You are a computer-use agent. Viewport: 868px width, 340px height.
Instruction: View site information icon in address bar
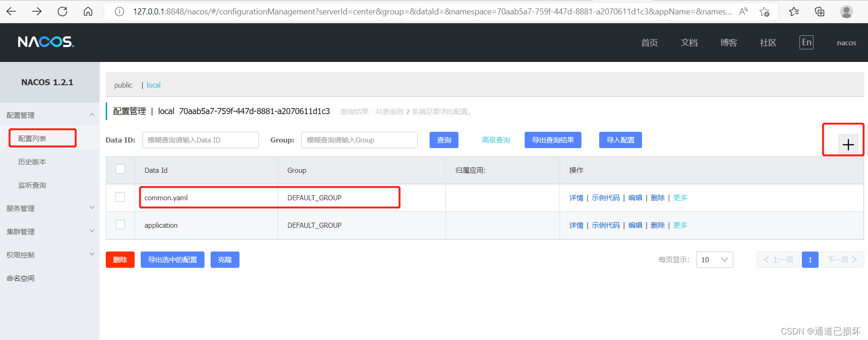[119, 12]
